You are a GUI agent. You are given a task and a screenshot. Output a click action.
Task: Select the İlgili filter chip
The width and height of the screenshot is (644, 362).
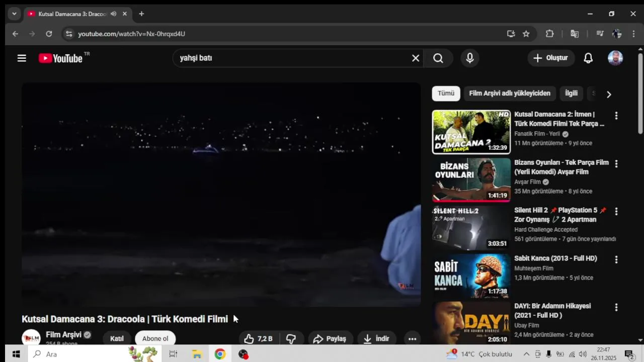coord(571,94)
